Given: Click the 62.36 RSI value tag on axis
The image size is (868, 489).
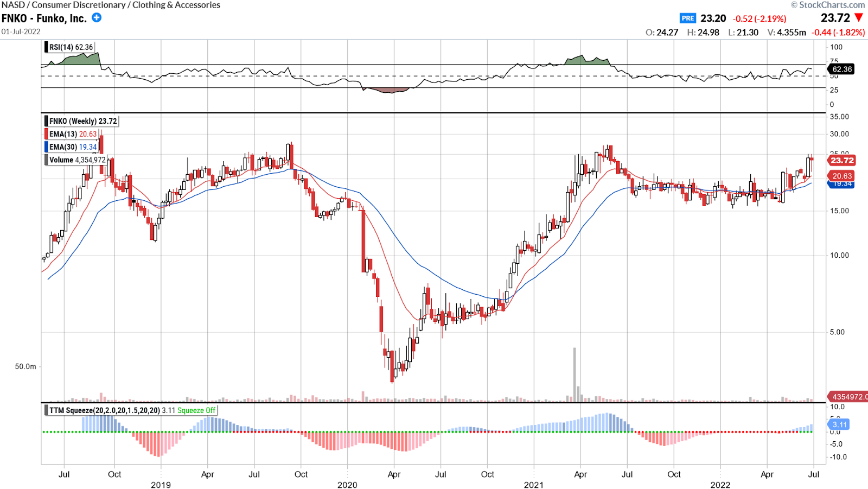Looking at the screenshot, I should [841, 69].
